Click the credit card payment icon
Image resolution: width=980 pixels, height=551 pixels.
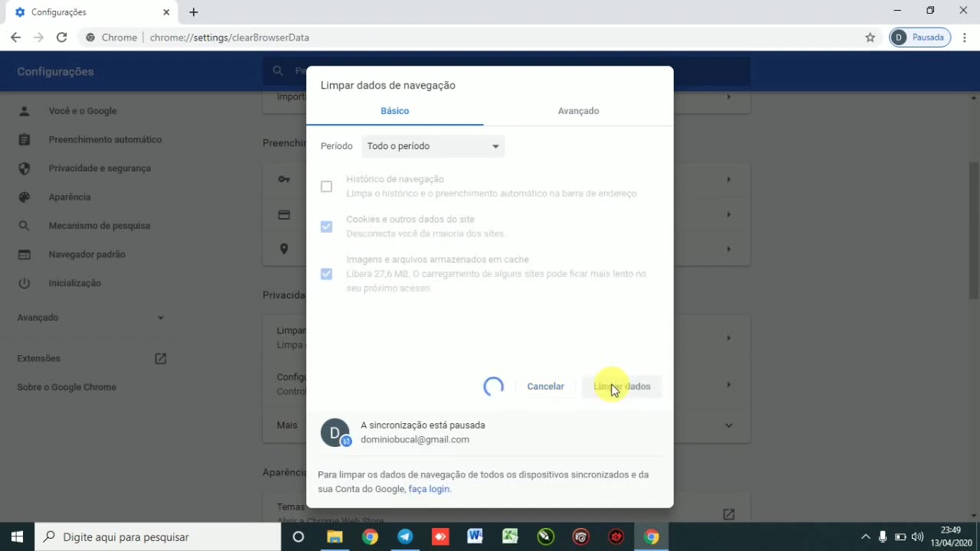coord(284,215)
